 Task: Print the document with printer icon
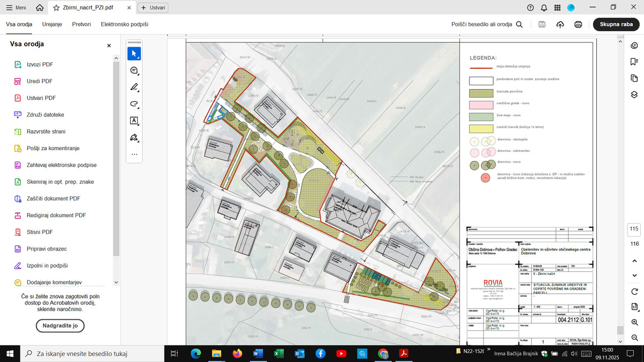click(x=578, y=25)
